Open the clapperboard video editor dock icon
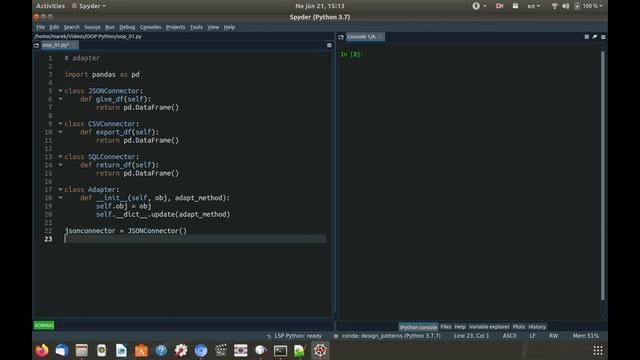Image resolution: width=640 pixels, height=360 pixels. [x=221, y=350]
